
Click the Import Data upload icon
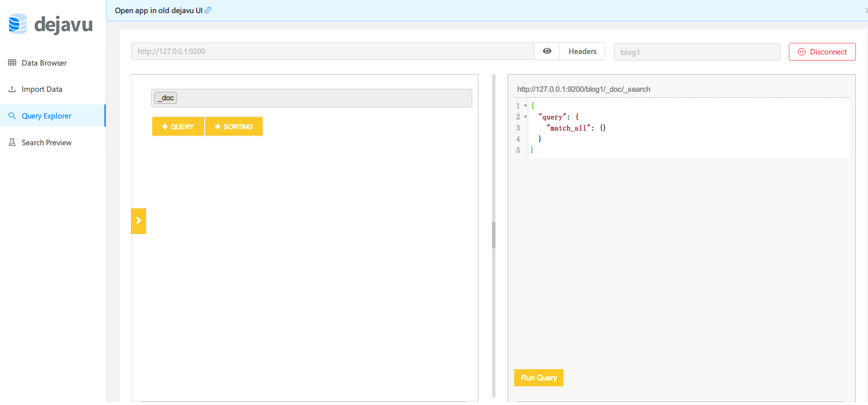pos(12,89)
